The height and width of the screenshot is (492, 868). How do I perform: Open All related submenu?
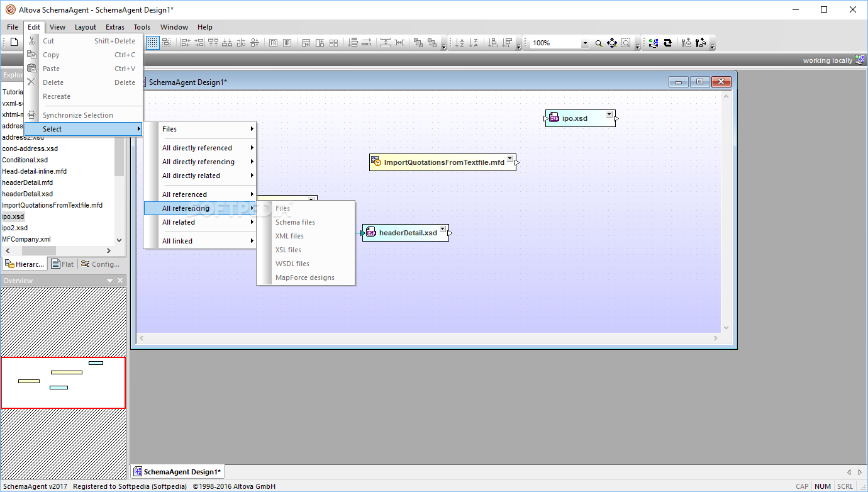tap(200, 222)
